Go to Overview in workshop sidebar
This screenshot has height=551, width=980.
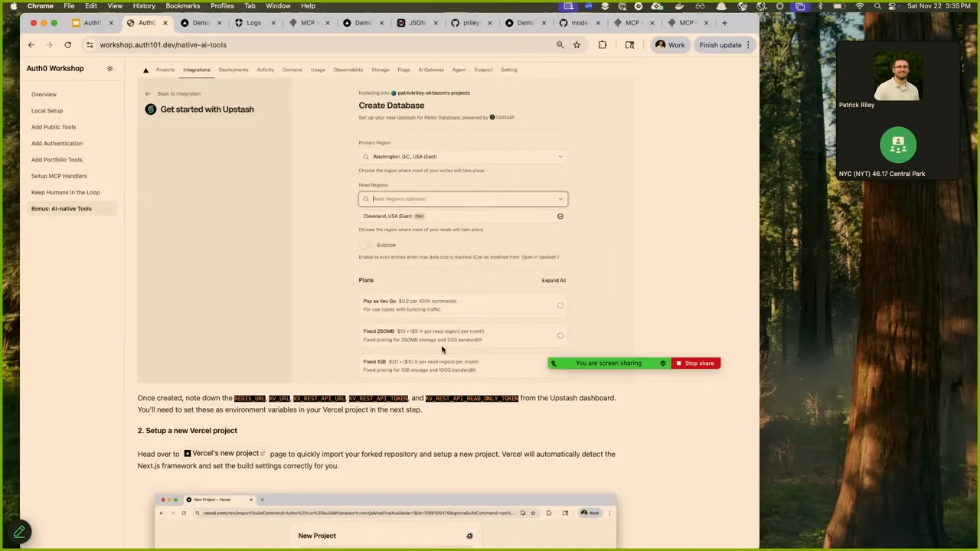click(x=44, y=95)
